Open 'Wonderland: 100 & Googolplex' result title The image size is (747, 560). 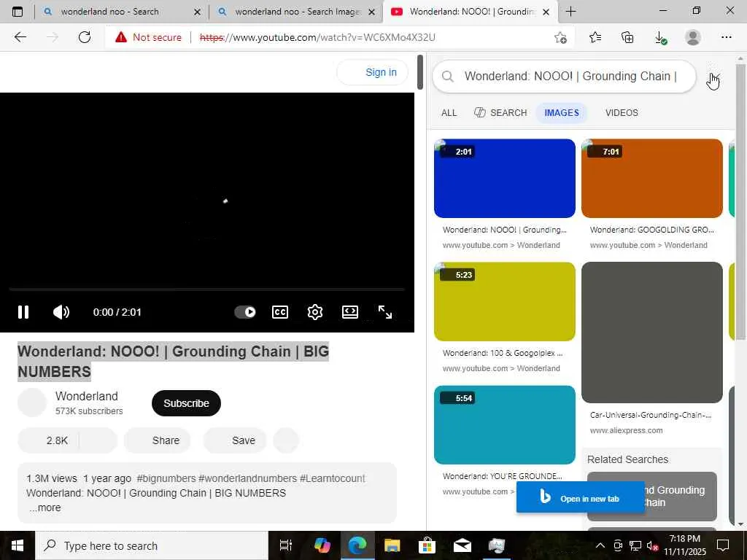503,353
